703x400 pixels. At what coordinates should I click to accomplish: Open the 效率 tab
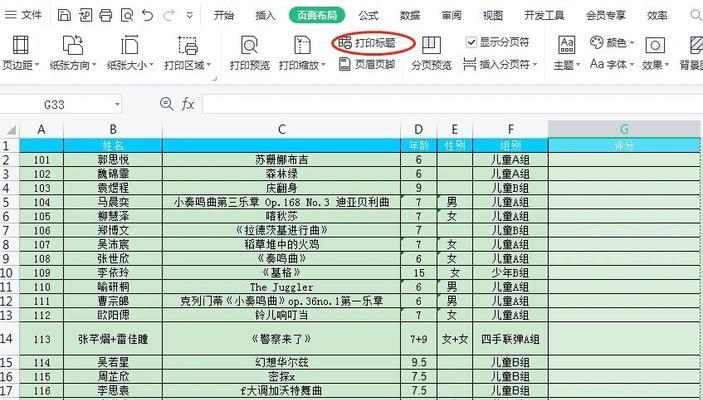coord(657,15)
